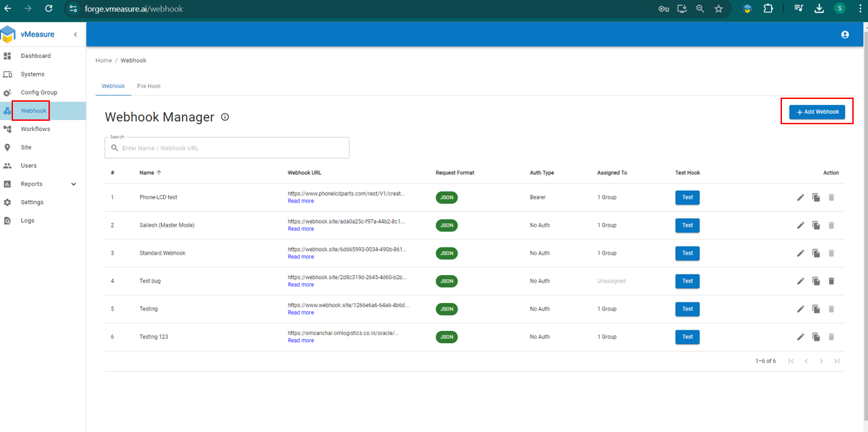Go to Config Group in sidebar
This screenshot has width=868, height=432.
coord(39,93)
